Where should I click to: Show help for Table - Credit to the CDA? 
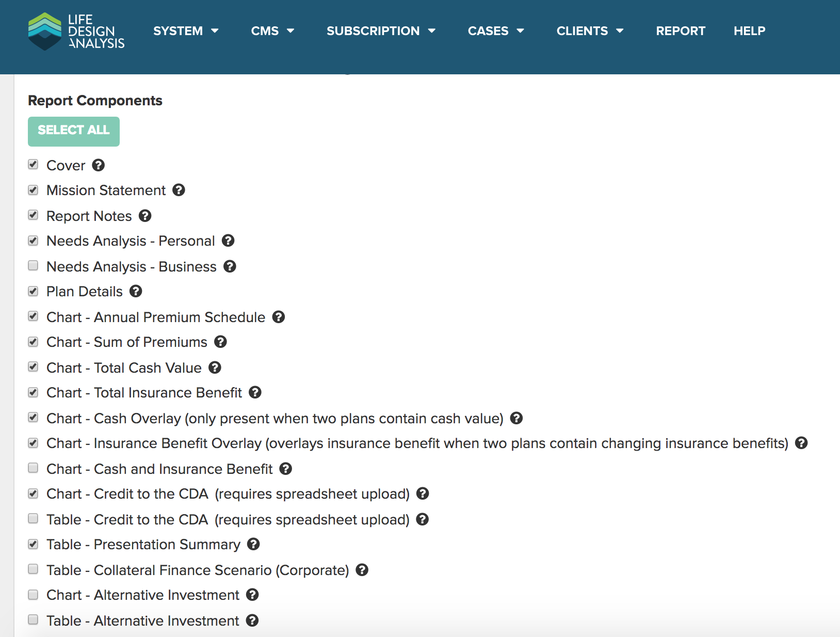pyautogui.click(x=423, y=519)
